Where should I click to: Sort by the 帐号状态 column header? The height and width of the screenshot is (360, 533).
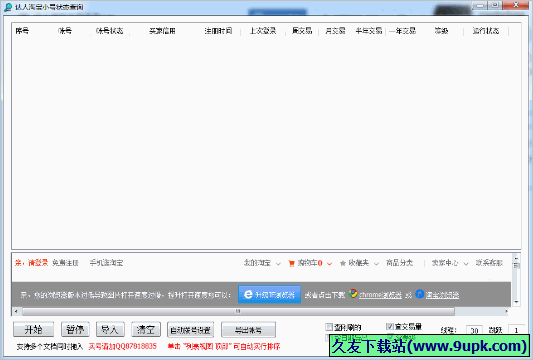point(109,31)
